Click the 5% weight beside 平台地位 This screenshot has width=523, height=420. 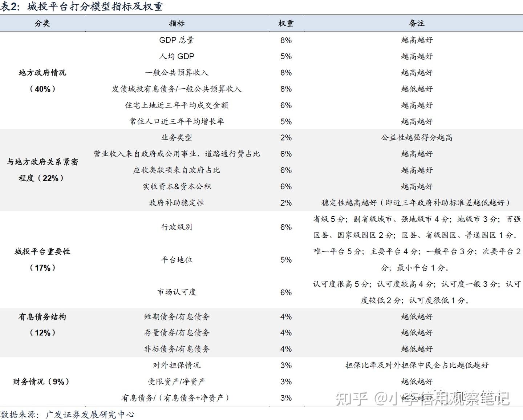[286, 260]
